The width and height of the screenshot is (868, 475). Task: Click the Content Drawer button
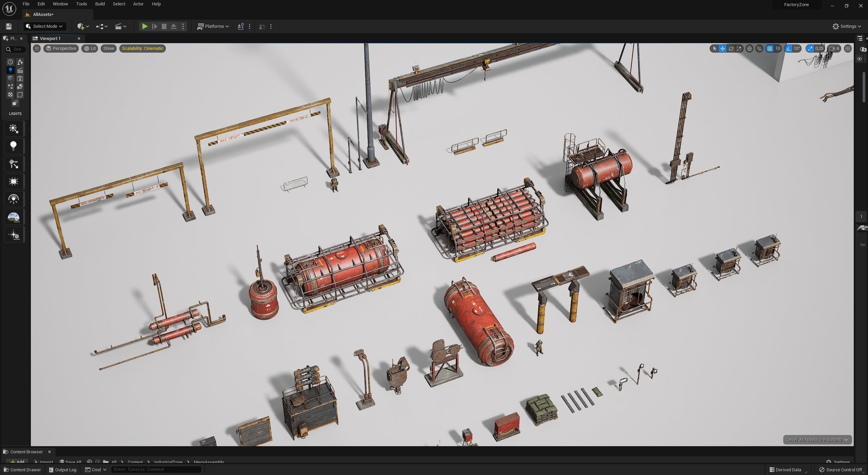22,470
